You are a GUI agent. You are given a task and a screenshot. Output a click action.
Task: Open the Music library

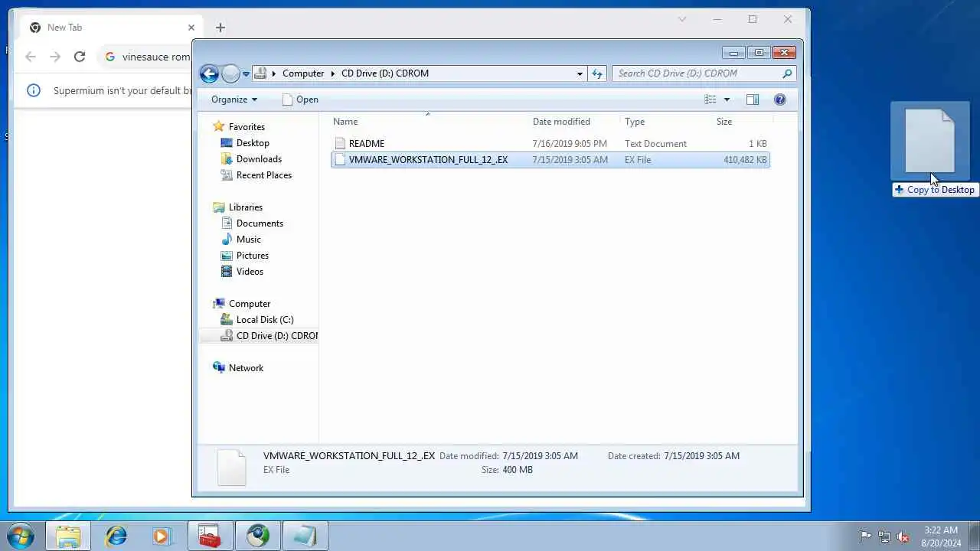[249, 240]
